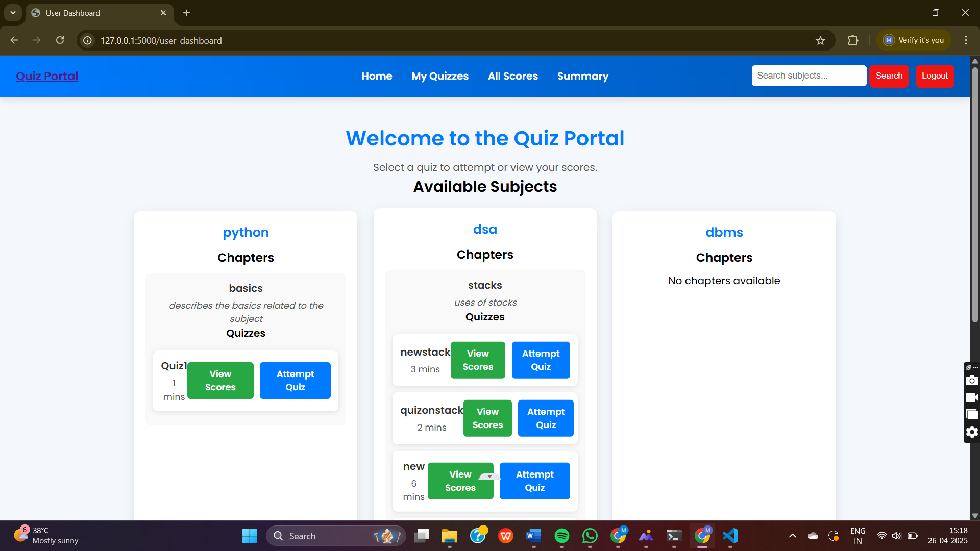Viewport: 980px width, 551px height.
Task: Open All Scores navigation link
Action: (512, 76)
